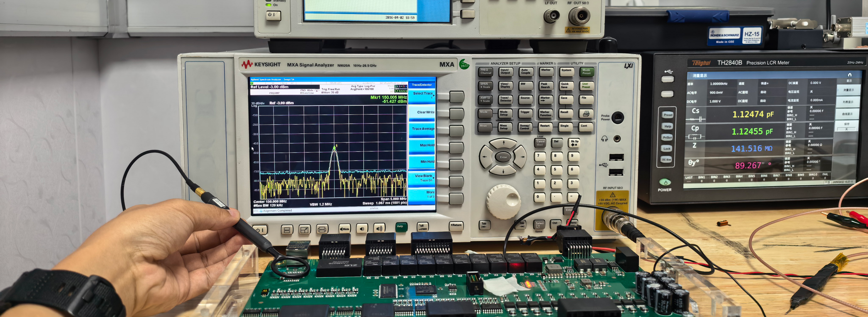Screen dimensions: 868x317
Task: Hit the up arrow navigation key
Action: [504, 144]
